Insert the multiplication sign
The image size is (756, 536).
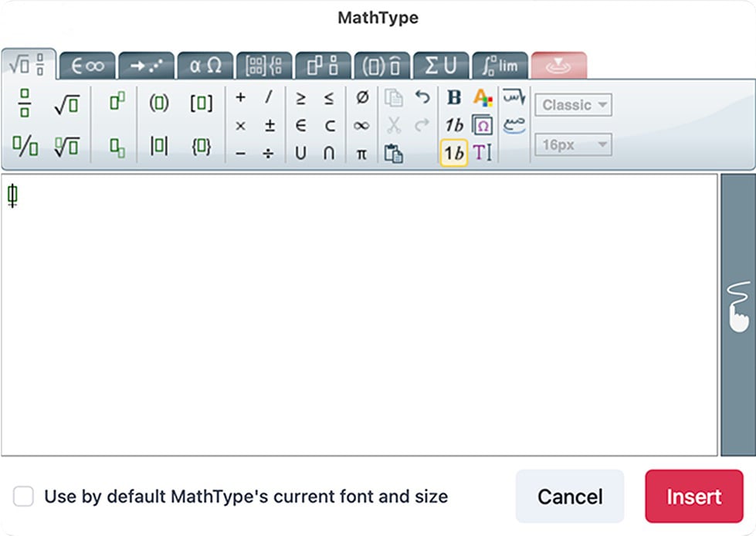(x=240, y=126)
